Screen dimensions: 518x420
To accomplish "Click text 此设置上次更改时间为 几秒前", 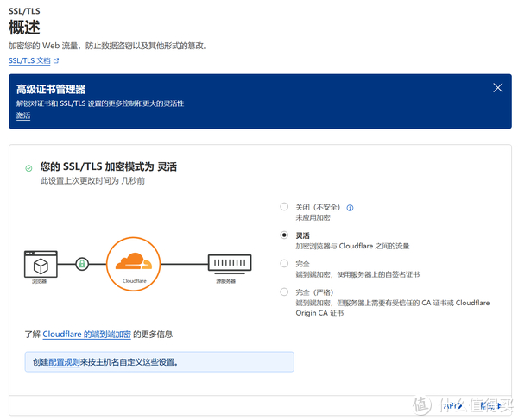I will (93, 181).
